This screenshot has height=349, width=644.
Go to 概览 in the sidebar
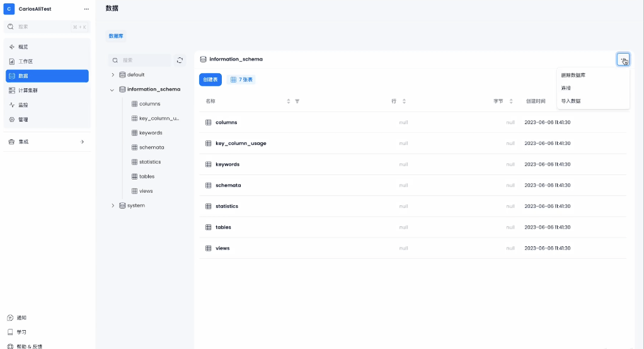click(47, 47)
